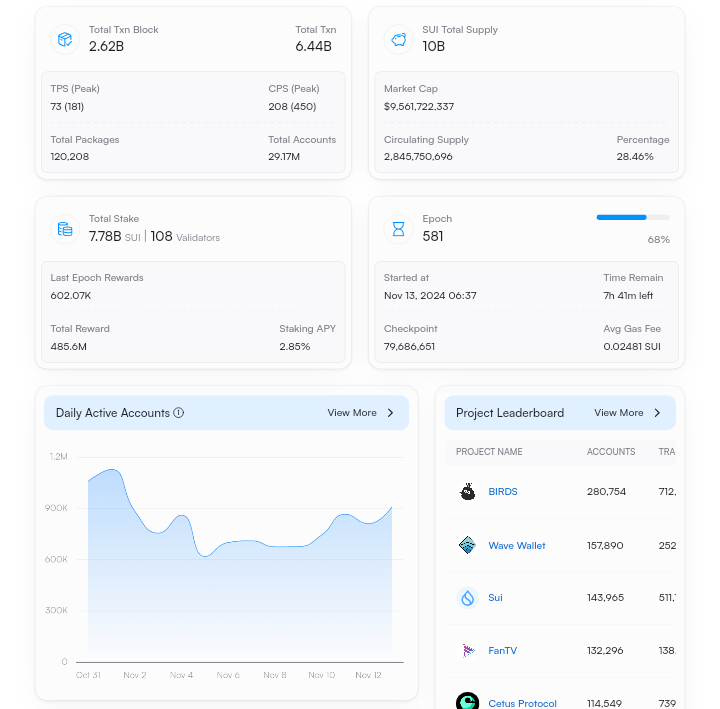This screenshot has height=709, width=720.
Task: Sort by the ACCOUNTS column header
Action: coord(611,451)
